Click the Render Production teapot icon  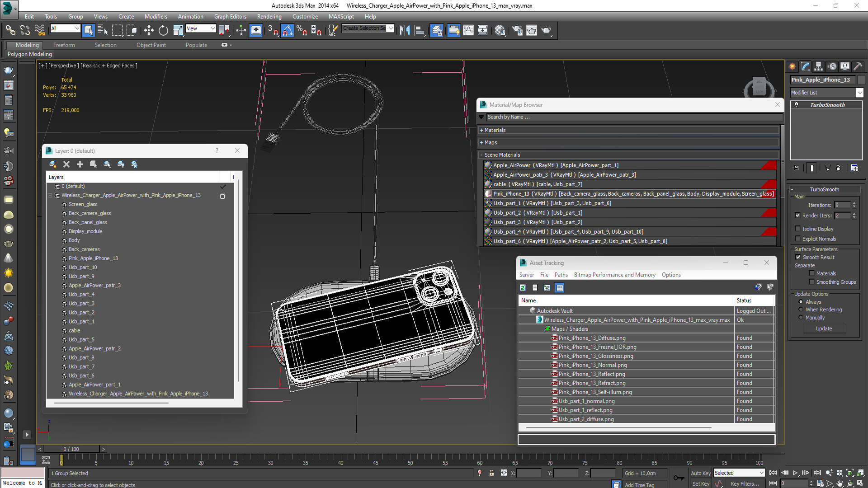pyautogui.click(x=547, y=30)
